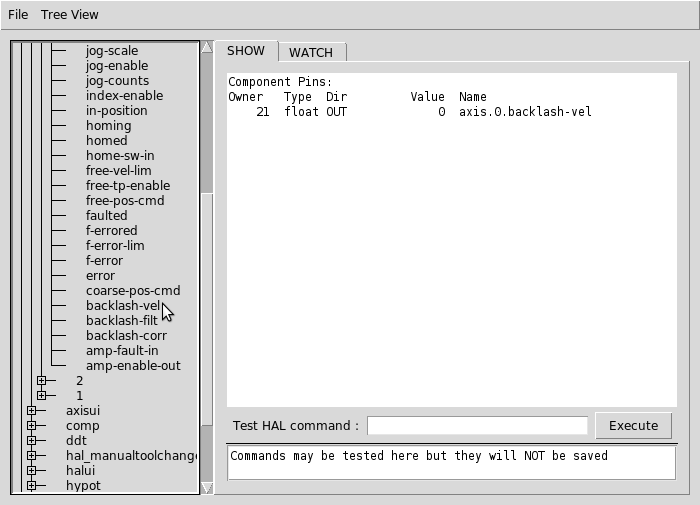
Task: Expand the hypot tree node
Action: (31, 485)
